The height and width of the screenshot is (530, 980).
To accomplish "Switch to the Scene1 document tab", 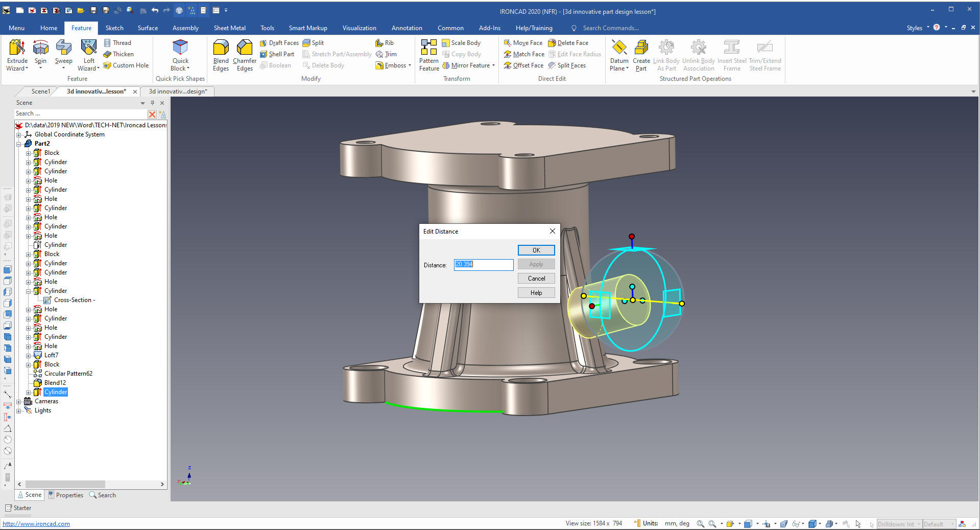I will coord(40,91).
